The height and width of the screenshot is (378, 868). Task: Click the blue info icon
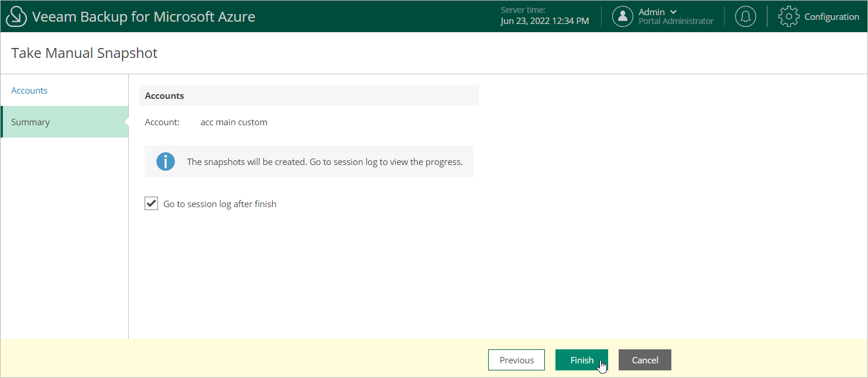[x=166, y=161]
